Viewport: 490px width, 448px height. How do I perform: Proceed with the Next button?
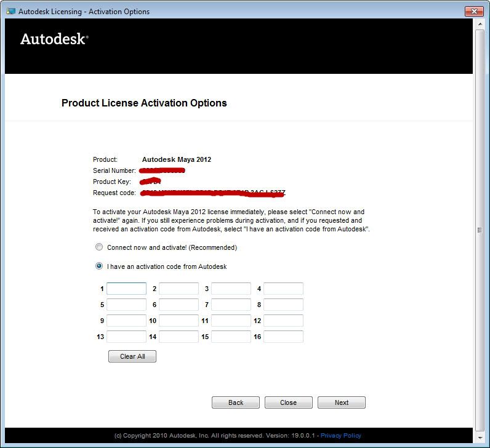point(342,402)
